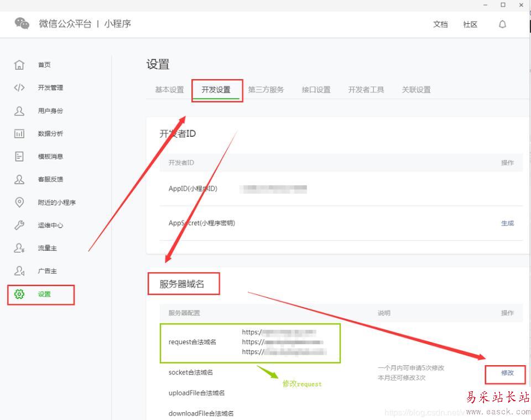Maximize the window
Image resolution: width=531 pixels, height=420 pixels.
click(503, 5)
